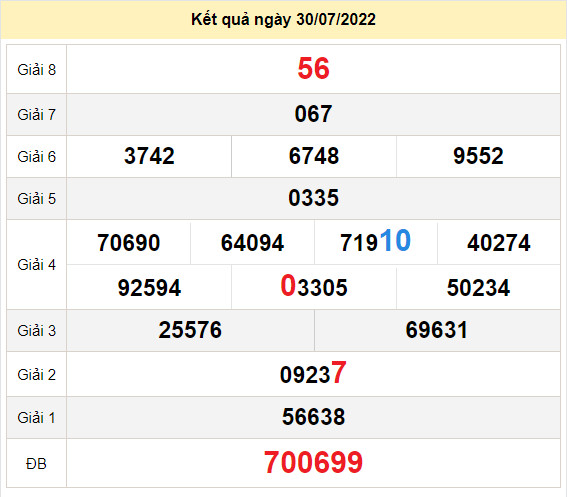This screenshot has width=567, height=497.
Task: Choose the Giải 3 number 69631
Action: pyautogui.click(x=437, y=330)
